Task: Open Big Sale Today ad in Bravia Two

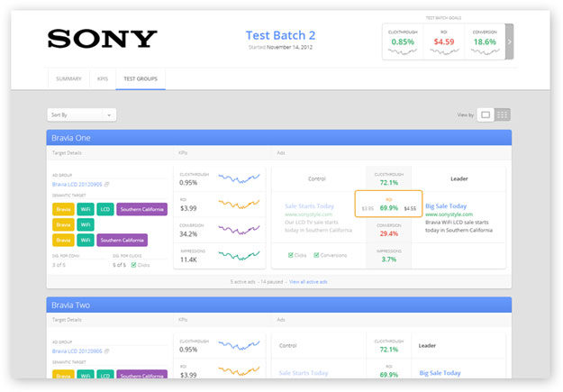Action: point(440,373)
